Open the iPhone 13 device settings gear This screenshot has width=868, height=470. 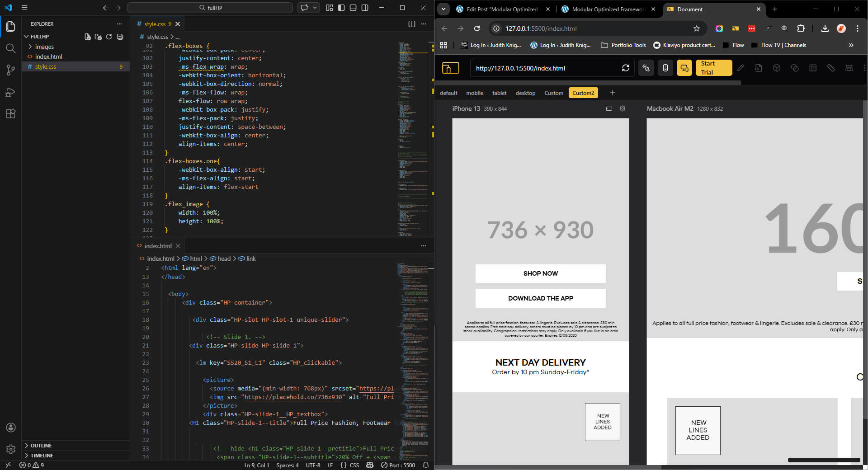pos(623,108)
